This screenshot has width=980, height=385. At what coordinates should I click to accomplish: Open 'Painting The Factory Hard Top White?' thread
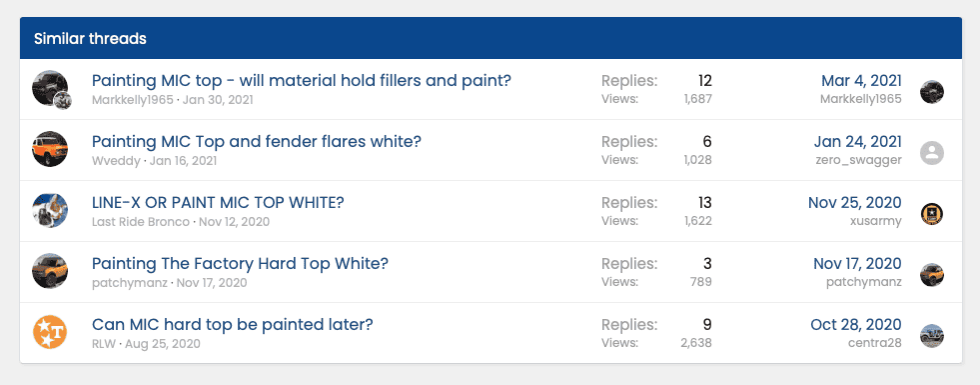pos(240,264)
